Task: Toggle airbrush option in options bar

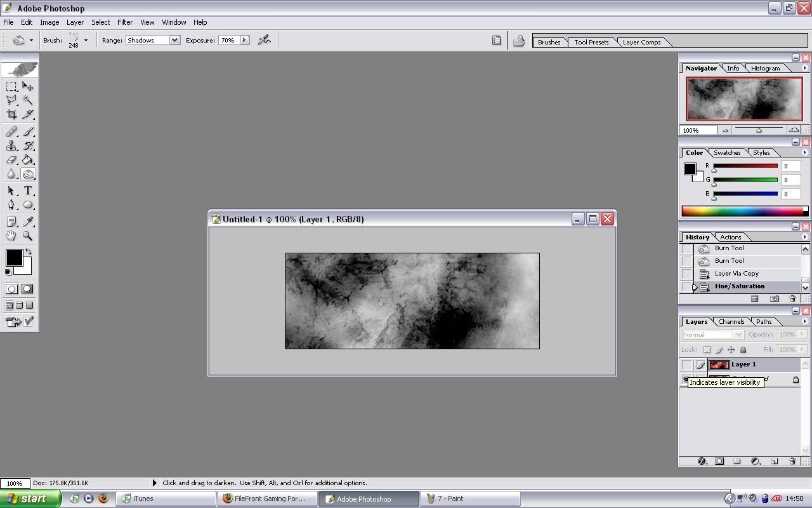Action: [x=265, y=40]
